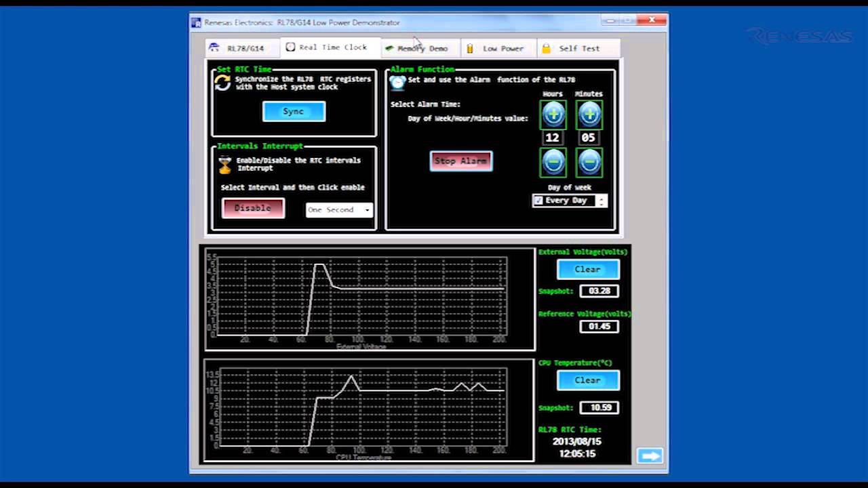Viewport: 868px width, 488px height.
Task: Click the Set RTC Time group label
Action: [244, 69]
